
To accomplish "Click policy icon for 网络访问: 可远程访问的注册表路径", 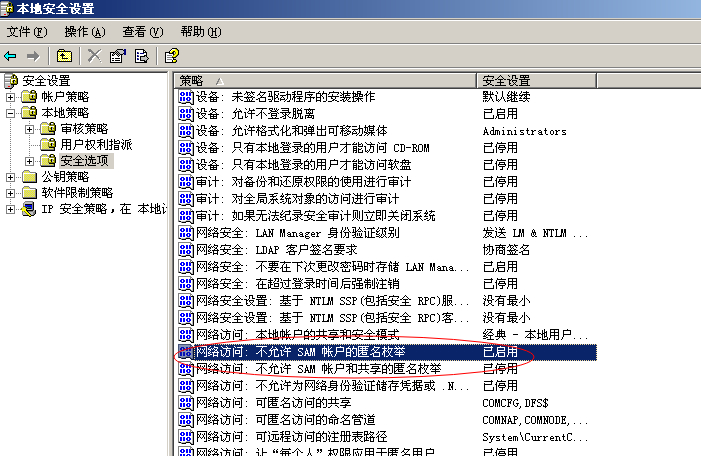I will coord(186,436).
